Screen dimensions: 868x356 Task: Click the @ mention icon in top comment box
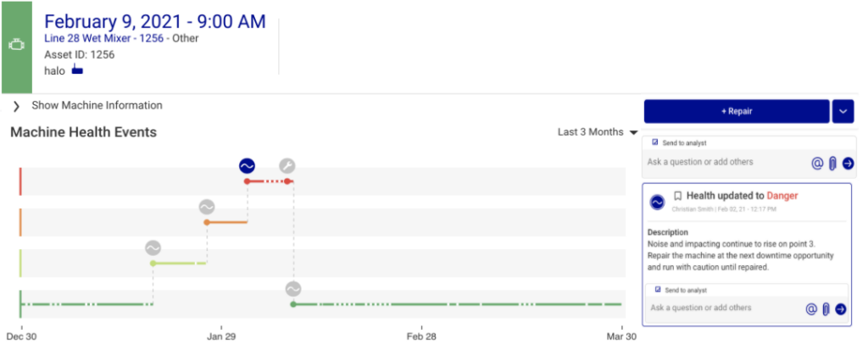pyautogui.click(x=817, y=164)
